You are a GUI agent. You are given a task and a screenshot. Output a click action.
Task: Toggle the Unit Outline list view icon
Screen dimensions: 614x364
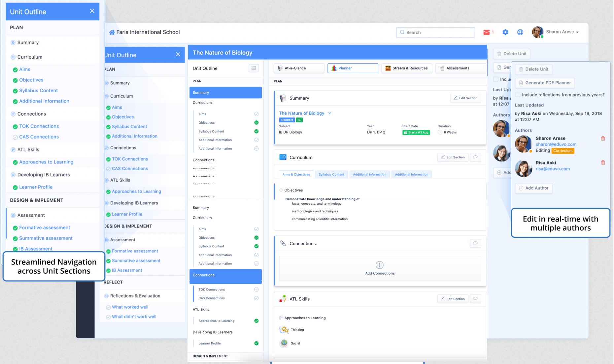click(x=254, y=68)
